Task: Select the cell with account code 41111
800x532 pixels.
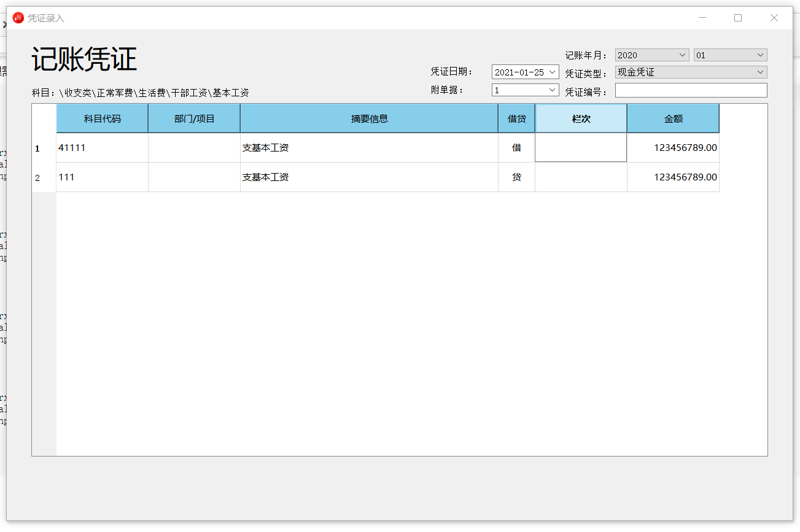Action: [102, 148]
